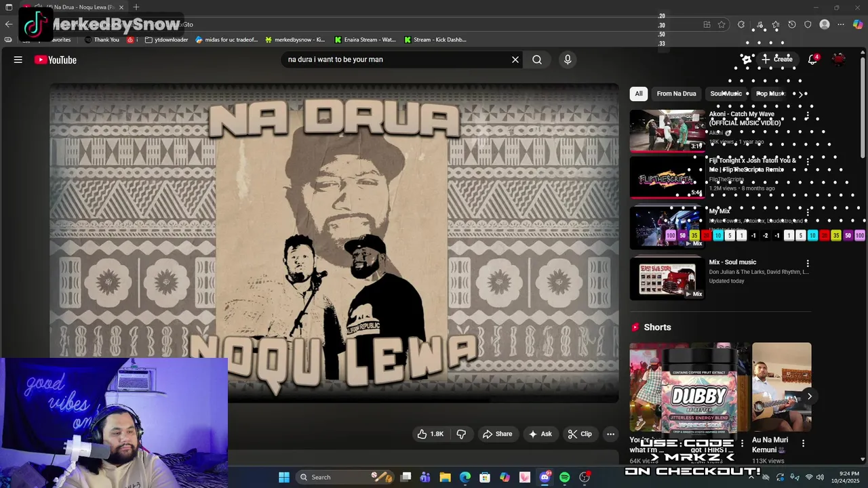Screen dimensions: 868x488
Task: Open Edge profile avatar
Action: (x=825, y=24)
